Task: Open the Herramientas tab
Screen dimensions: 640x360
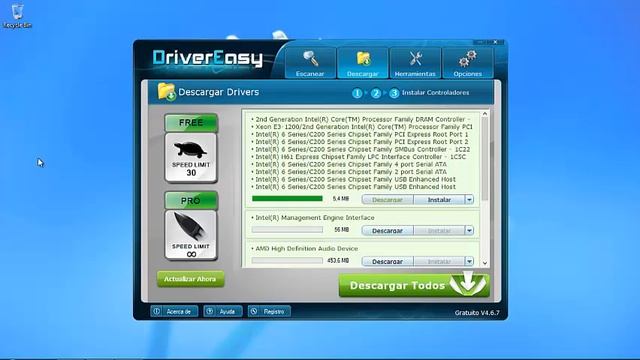Action: point(415,63)
